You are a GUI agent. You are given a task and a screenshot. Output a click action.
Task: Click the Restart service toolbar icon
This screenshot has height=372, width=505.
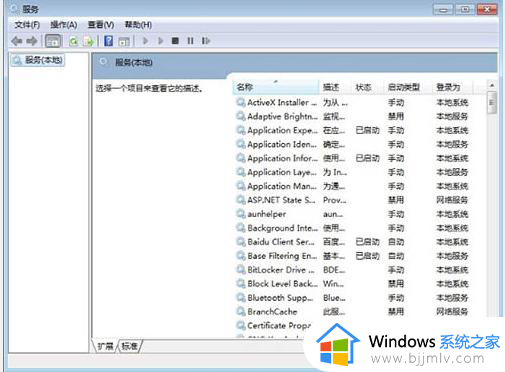click(206, 41)
